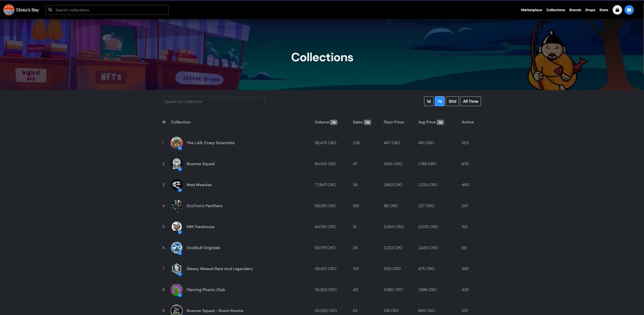Image resolution: width=644 pixels, height=315 pixels.
Task: Open the MM Treehouse collection link
Action: pyautogui.click(x=200, y=226)
